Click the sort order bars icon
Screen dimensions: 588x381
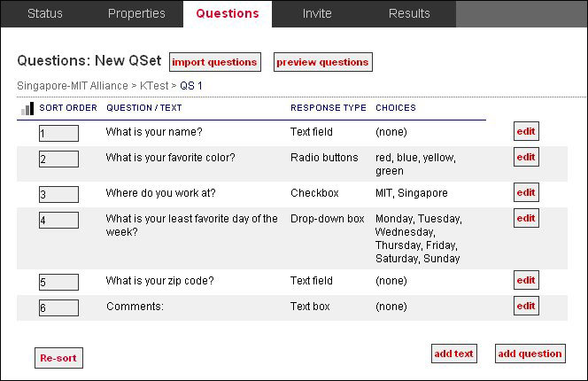coord(27,108)
